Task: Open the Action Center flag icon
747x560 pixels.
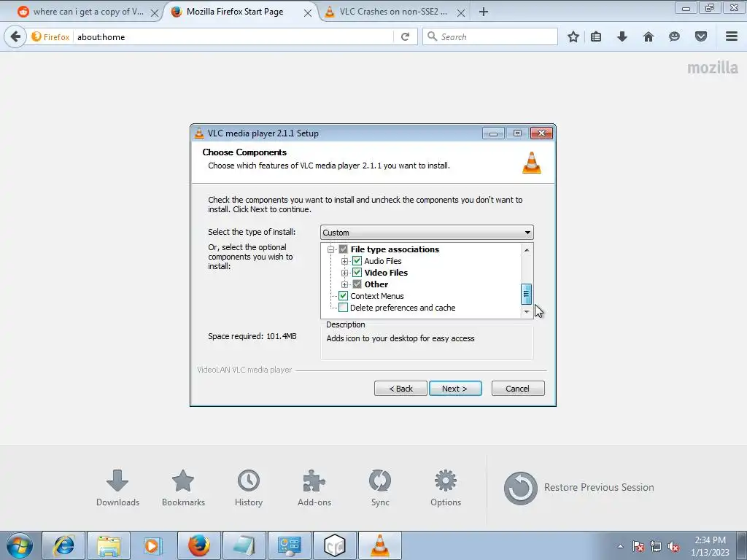Action: click(x=638, y=547)
